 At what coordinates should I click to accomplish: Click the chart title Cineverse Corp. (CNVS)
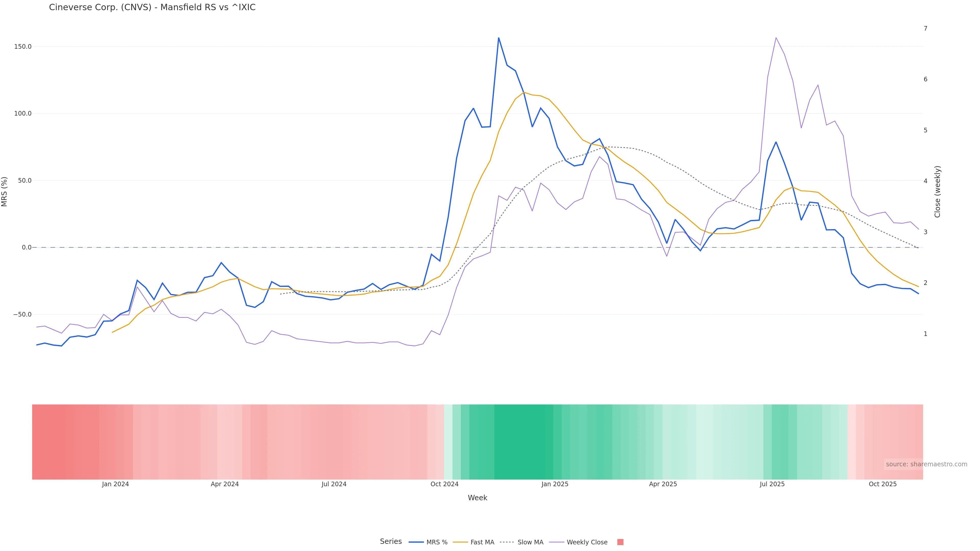coord(152,8)
